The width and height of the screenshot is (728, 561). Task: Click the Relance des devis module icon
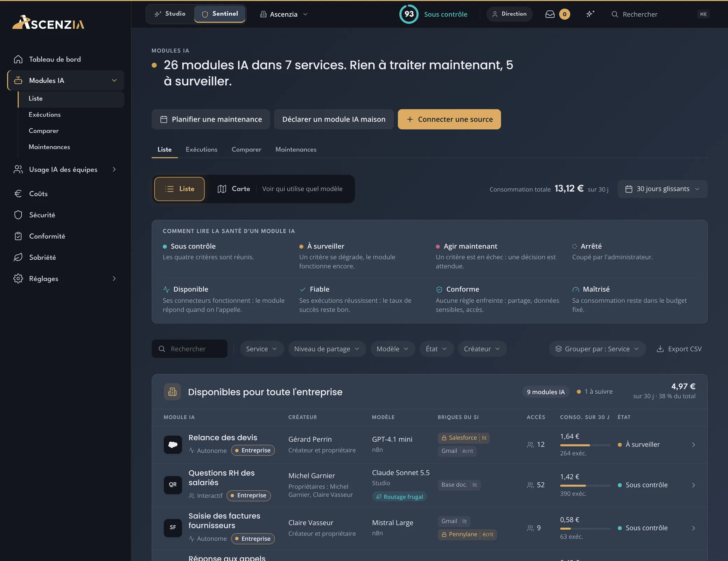[x=173, y=444]
